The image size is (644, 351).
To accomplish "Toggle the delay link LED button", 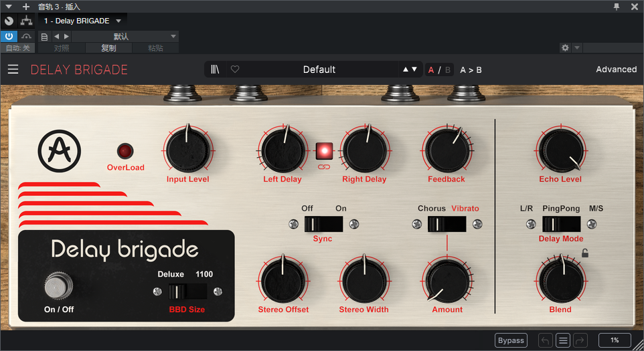I will point(324,151).
